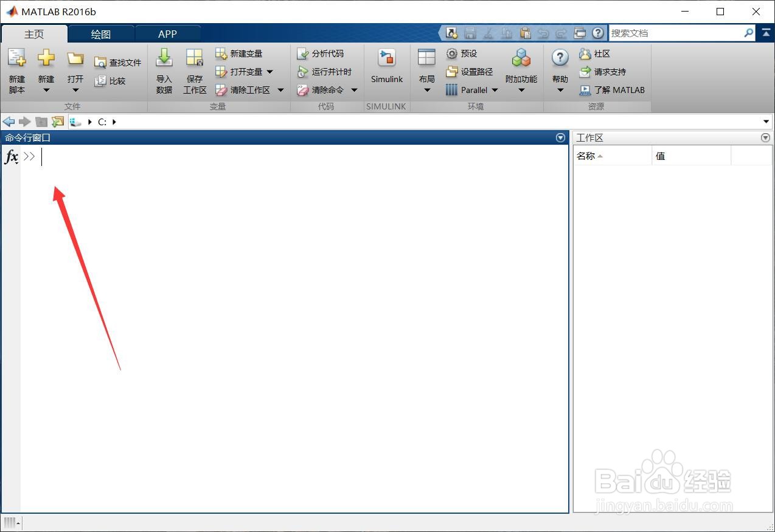775x532 pixels.
Task: Click the up-one-level folder icon
Action: pos(41,122)
